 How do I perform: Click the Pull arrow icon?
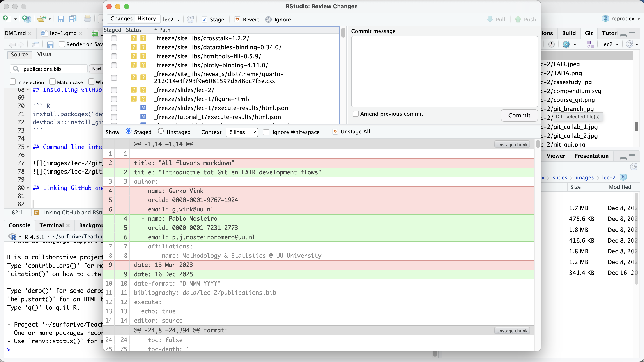[490, 19]
